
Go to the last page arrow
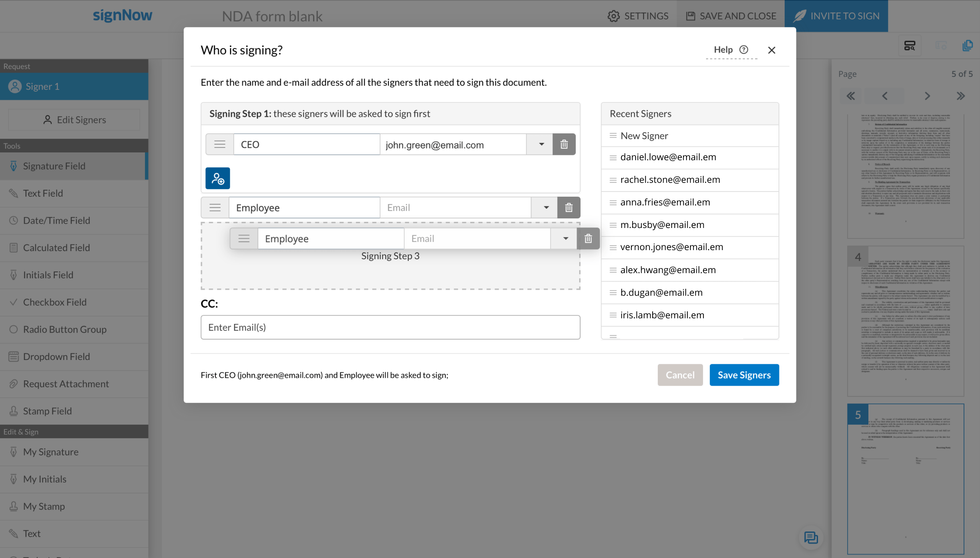960,96
